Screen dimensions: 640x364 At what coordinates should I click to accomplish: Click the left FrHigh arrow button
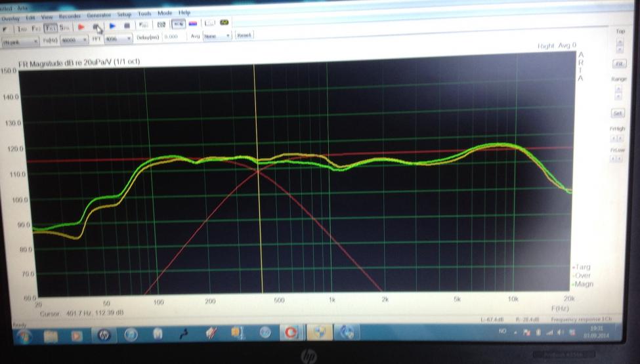point(614,138)
